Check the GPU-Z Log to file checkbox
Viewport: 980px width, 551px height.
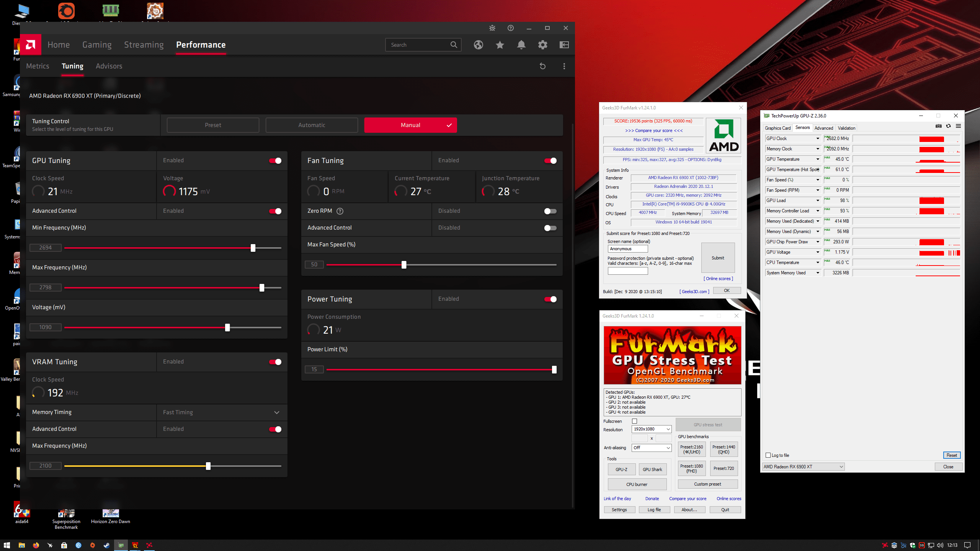768,455
